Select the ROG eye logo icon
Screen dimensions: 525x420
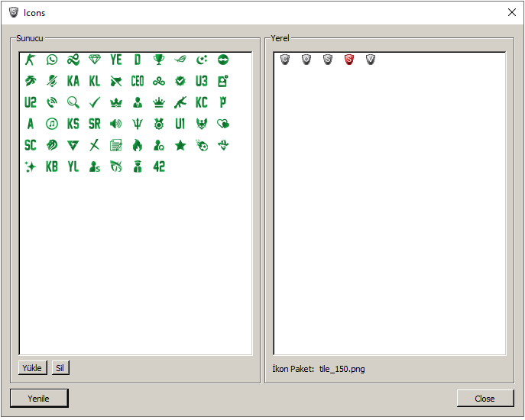point(180,60)
